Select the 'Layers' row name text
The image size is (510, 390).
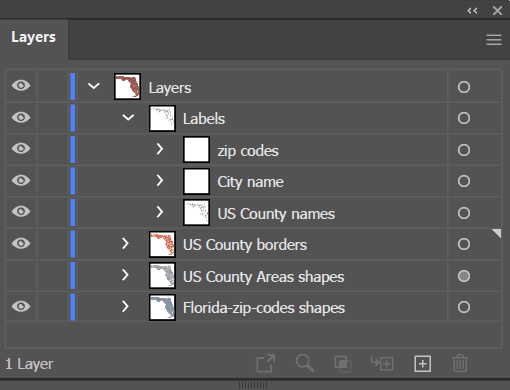tap(170, 88)
